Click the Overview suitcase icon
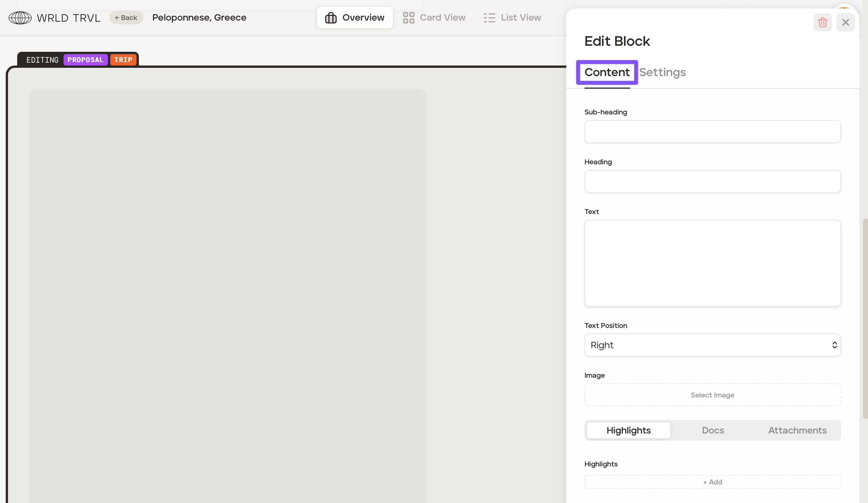Image resolution: width=868 pixels, height=503 pixels. click(x=331, y=17)
